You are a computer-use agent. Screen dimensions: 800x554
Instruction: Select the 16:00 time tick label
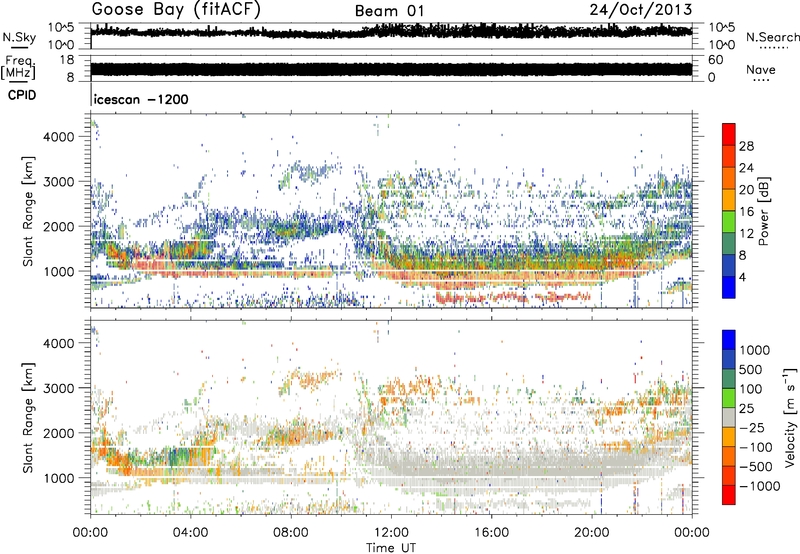pos(491,532)
